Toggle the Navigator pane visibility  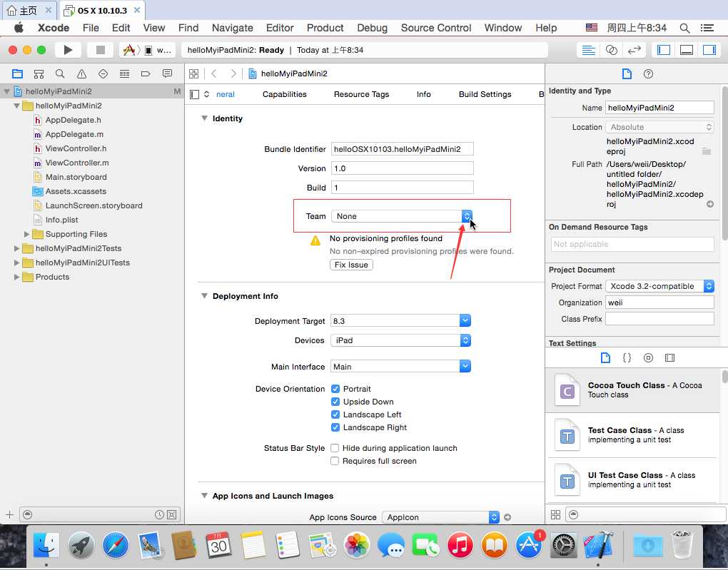(664, 50)
